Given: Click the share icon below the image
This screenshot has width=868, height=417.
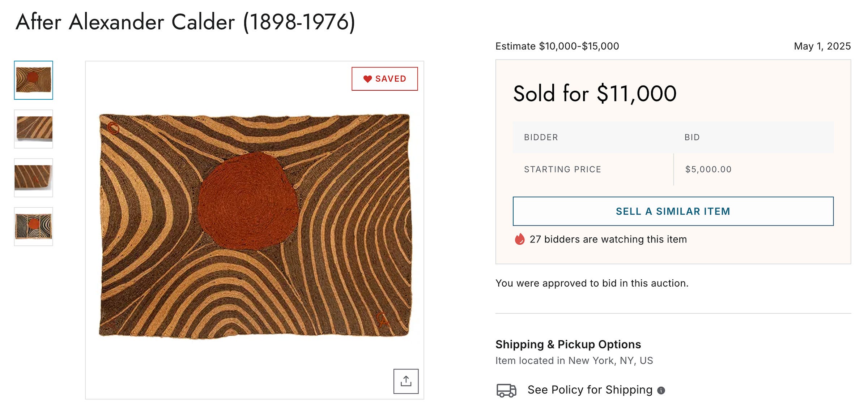Looking at the screenshot, I should (406, 381).
